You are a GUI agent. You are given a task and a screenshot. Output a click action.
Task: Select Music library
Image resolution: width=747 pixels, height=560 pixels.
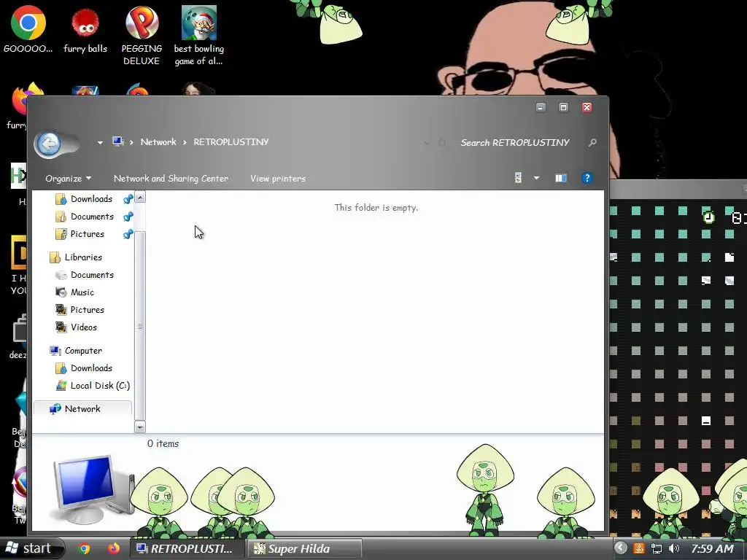[82, 292]
